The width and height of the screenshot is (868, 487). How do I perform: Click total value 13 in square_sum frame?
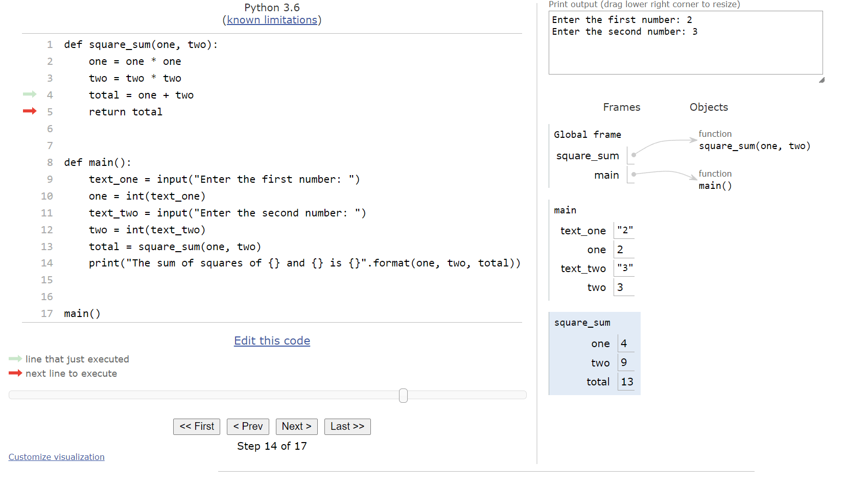point(627,382)
